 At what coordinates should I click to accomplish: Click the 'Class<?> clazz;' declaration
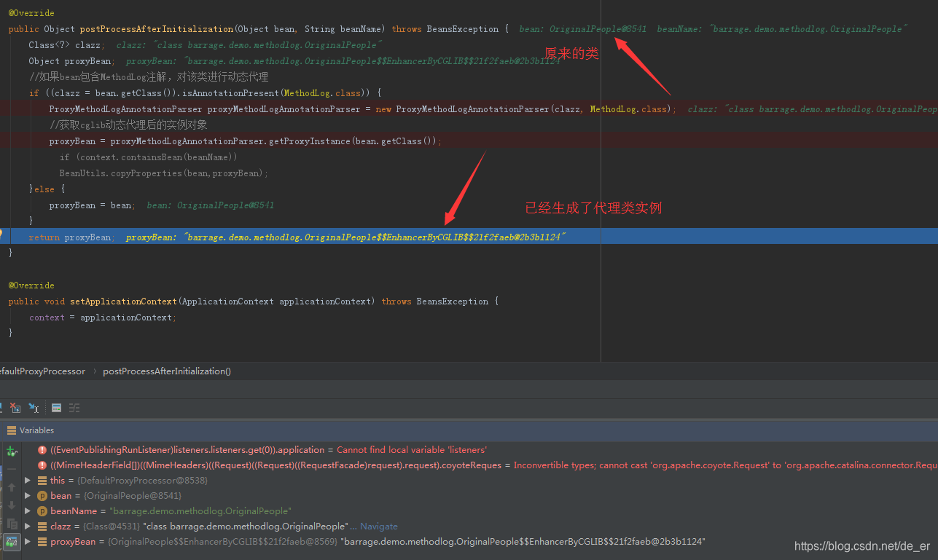(x=66, y=45)
